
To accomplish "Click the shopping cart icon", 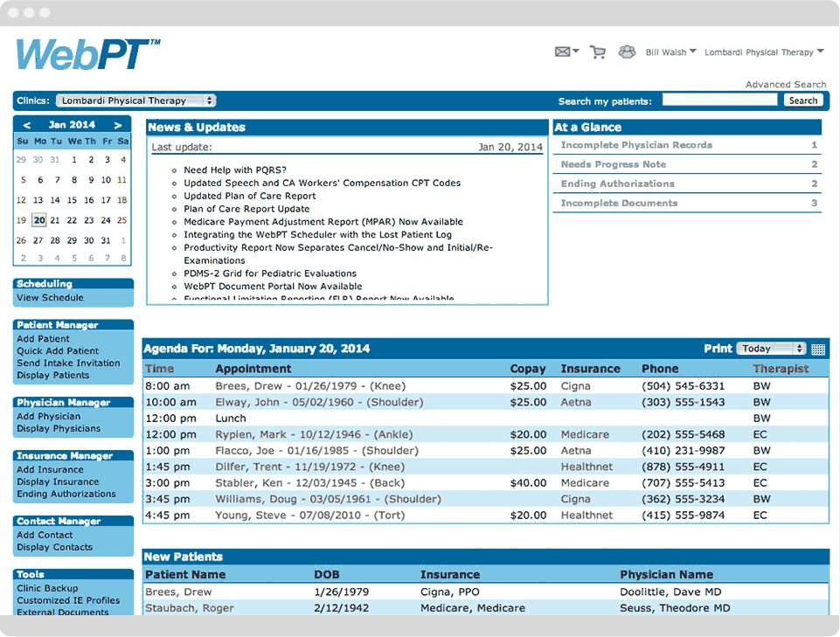I will [x=598, y=52].
